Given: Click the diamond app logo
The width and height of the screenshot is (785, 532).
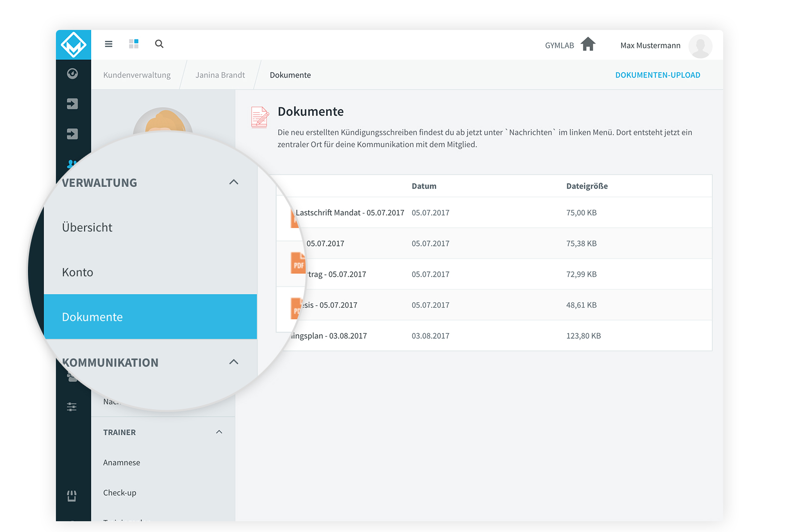Looking at the screenshot, I should (x=74, y=45).
